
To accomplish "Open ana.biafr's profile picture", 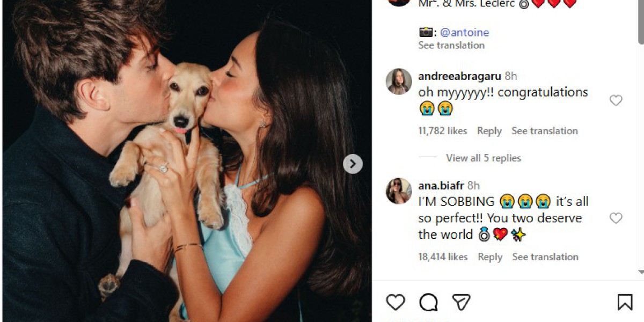I will [399, 191].
